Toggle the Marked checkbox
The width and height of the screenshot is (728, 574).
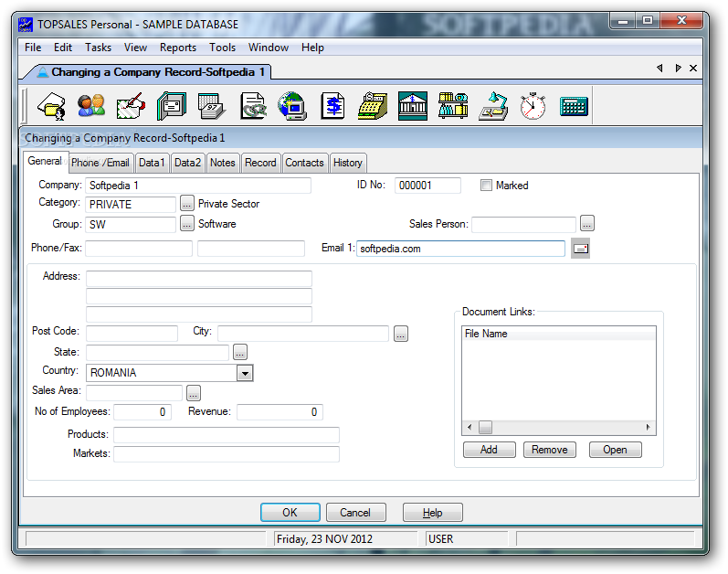click(x=486, y=186)
